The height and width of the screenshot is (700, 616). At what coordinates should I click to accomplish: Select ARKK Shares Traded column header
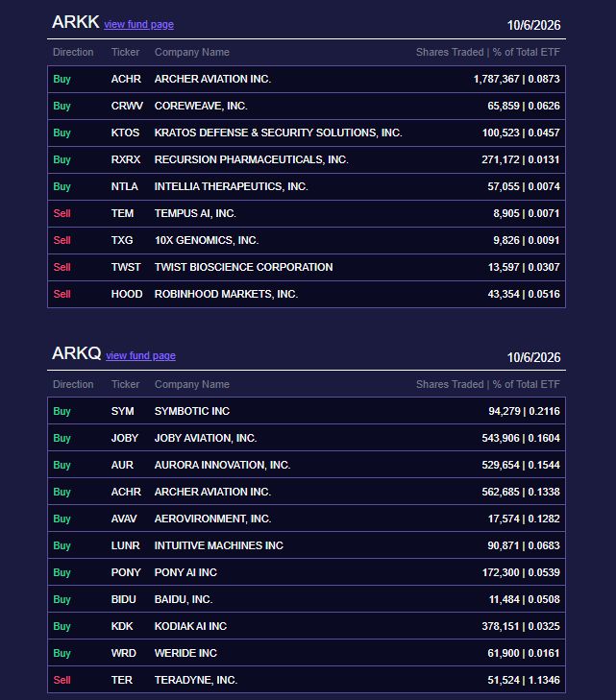[488, 52]
